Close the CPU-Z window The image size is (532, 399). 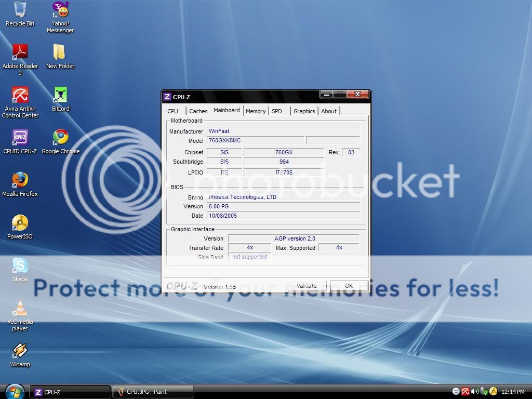tap(357, 95)
